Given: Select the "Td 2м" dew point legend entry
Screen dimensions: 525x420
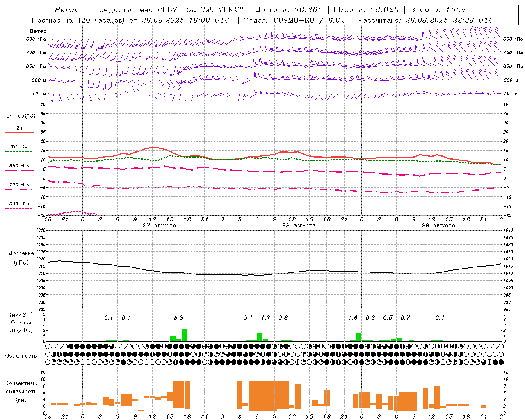Looking at the screenshot, I should [x=19, y=147].
